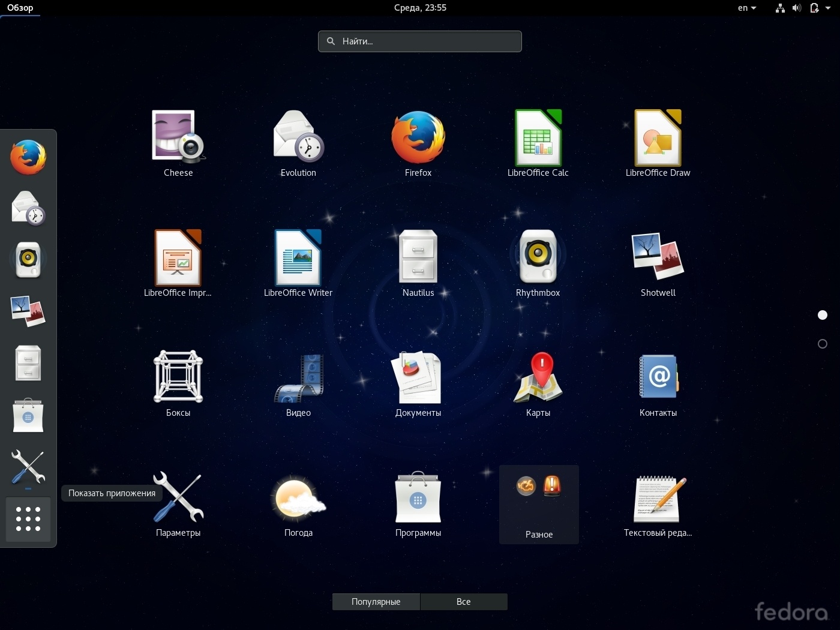Screen dimensions: 840x630
Task: Launch the Боксы virtual machines app
Action: point(178,383)
